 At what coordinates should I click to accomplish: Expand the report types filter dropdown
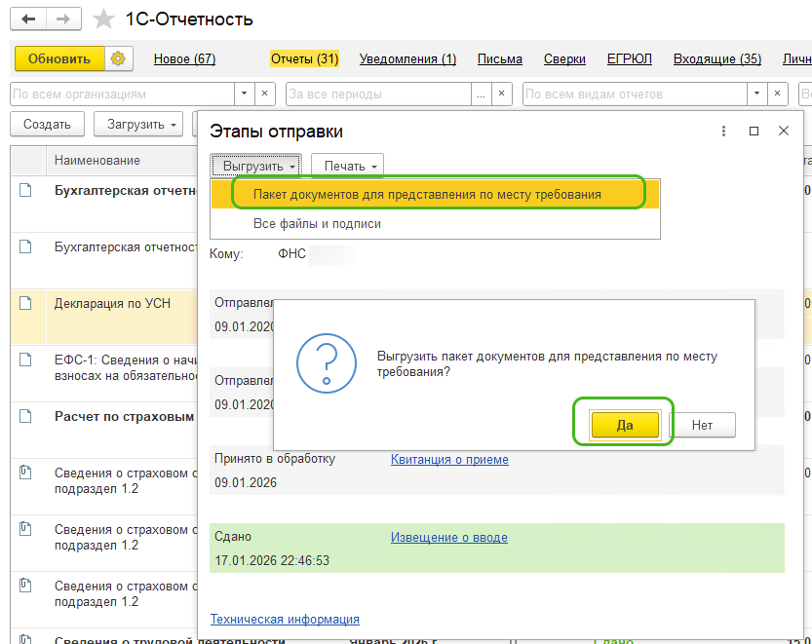click(754, 95)
